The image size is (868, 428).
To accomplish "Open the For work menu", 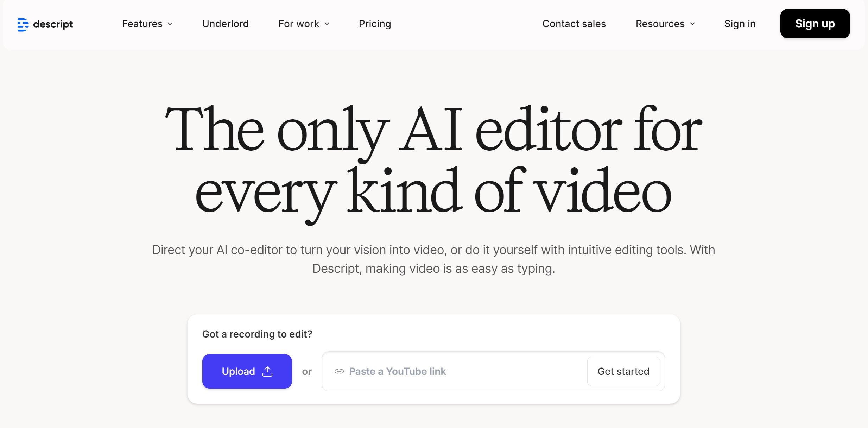I will [x=298, y=24].
